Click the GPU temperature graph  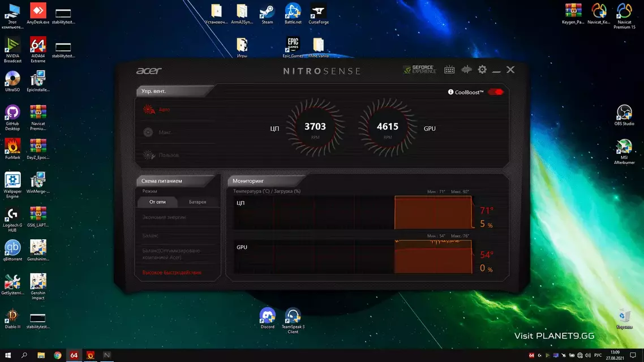click(354, 257)
